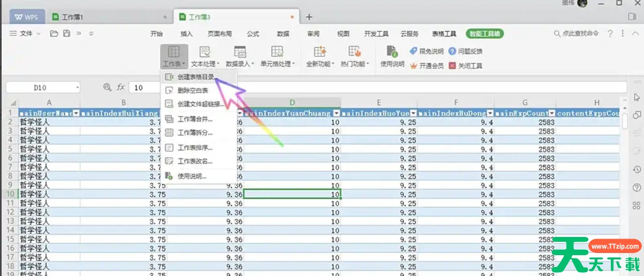Open the filter dropdown on mainUserName column
Image resolution: width=644 pixels, height=276 pixels.
(76, 113)
